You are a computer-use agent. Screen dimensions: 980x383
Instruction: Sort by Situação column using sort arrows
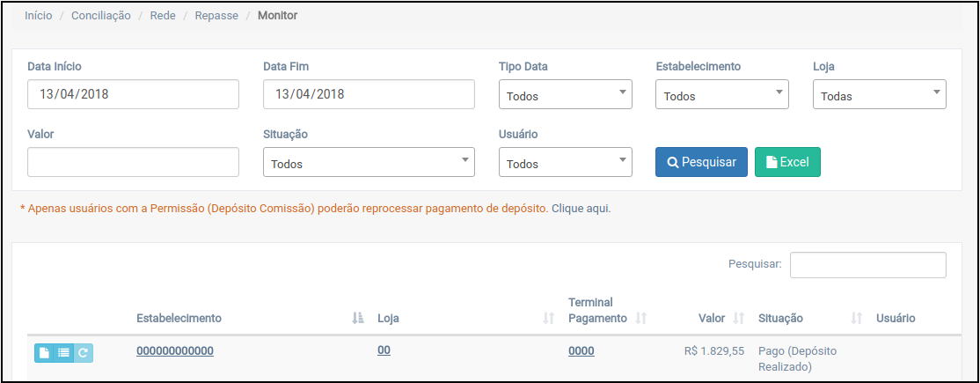tap(857, 318)
